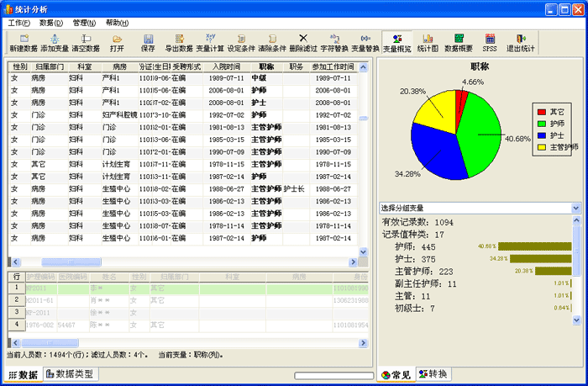Click the yellow 主管护师 legend swatch
588x386 pixels.
(x=542, y=147)
